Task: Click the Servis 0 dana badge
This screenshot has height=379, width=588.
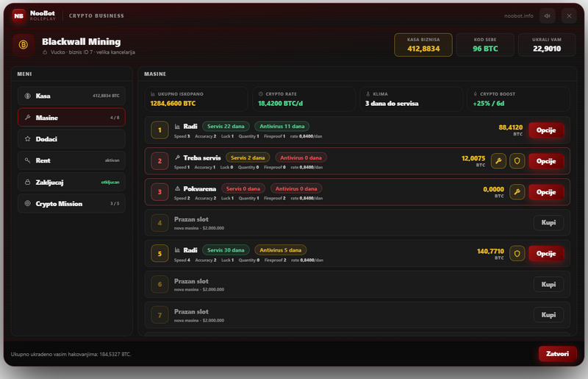Action: tap(243, 188)
